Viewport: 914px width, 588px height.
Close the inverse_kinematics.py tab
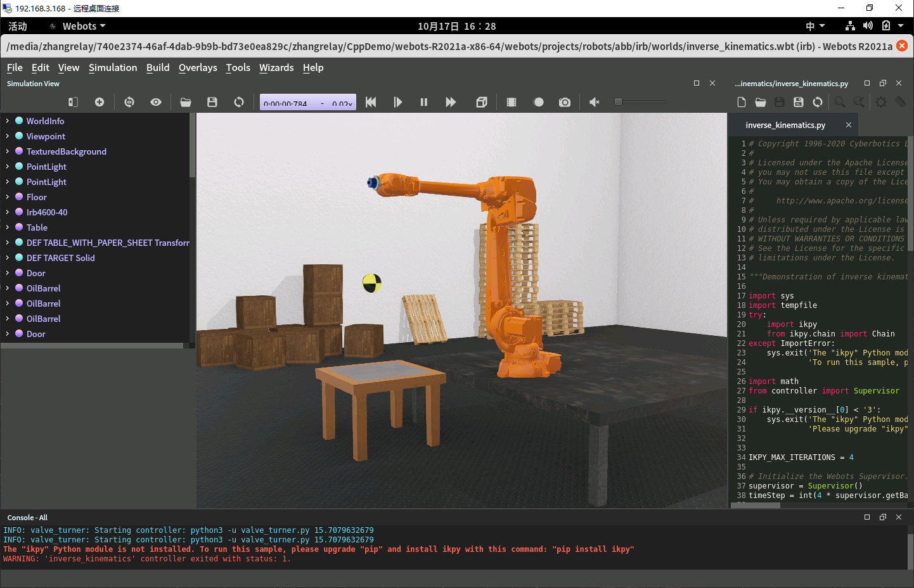849,125
